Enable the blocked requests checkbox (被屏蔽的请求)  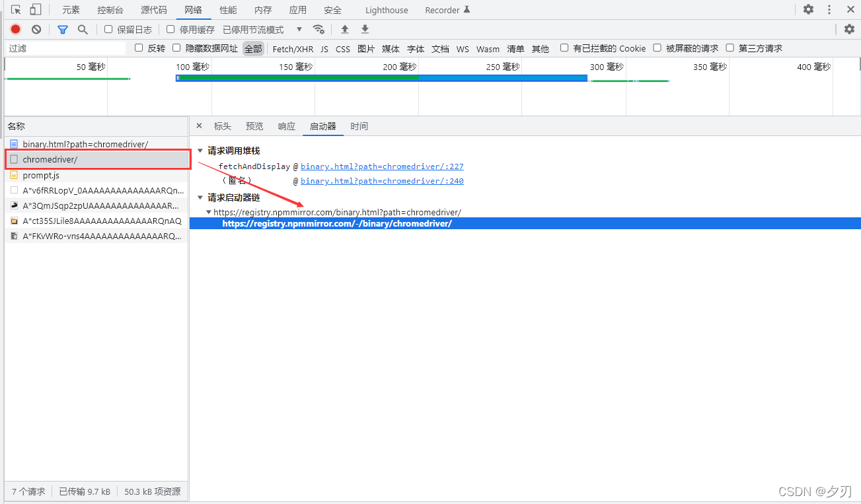pos(657,48)
